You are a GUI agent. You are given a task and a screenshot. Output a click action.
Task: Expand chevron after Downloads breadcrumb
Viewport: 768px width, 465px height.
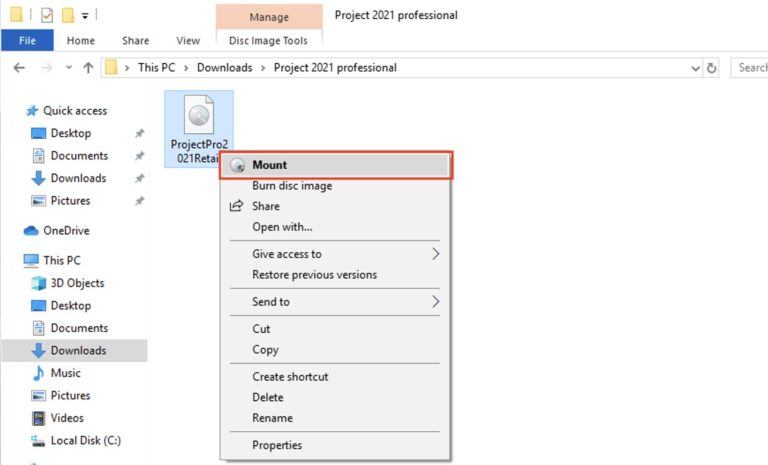(263, 68)
